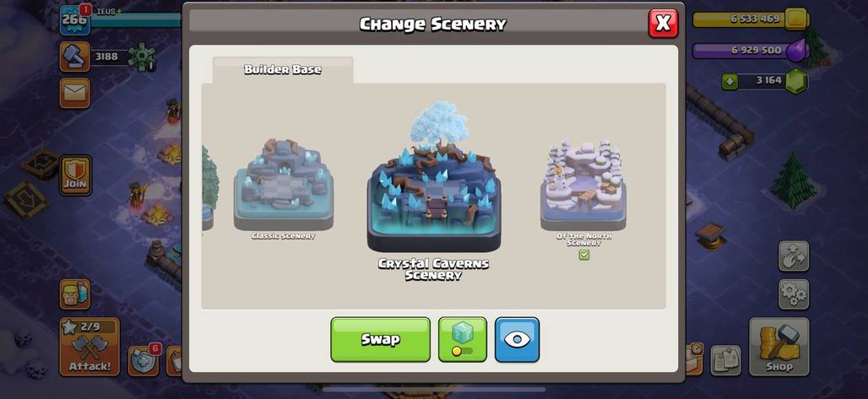Tap the Swap scenery button
Screen dimensions: 868x399
pos(380,339)
